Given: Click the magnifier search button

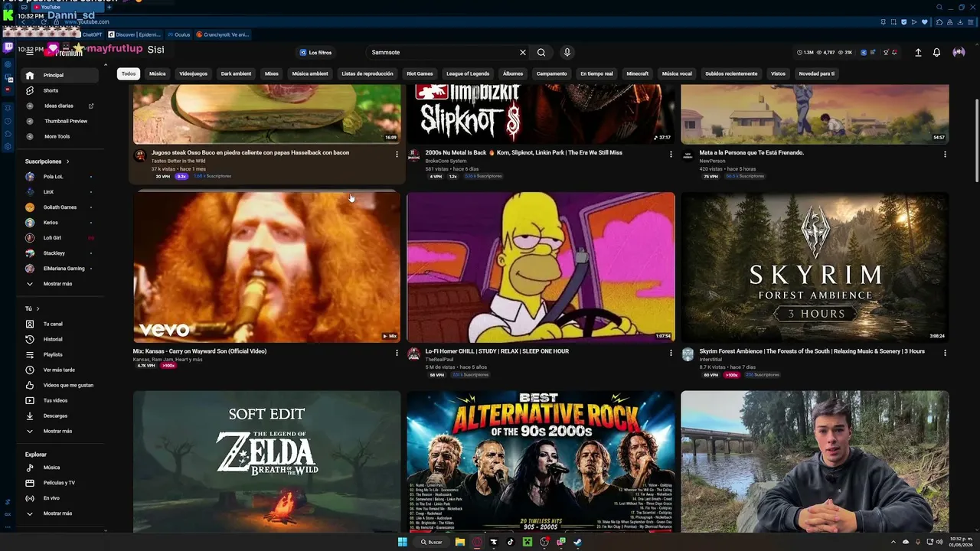Looking at the screenshot, I should [x=541, y=53].
